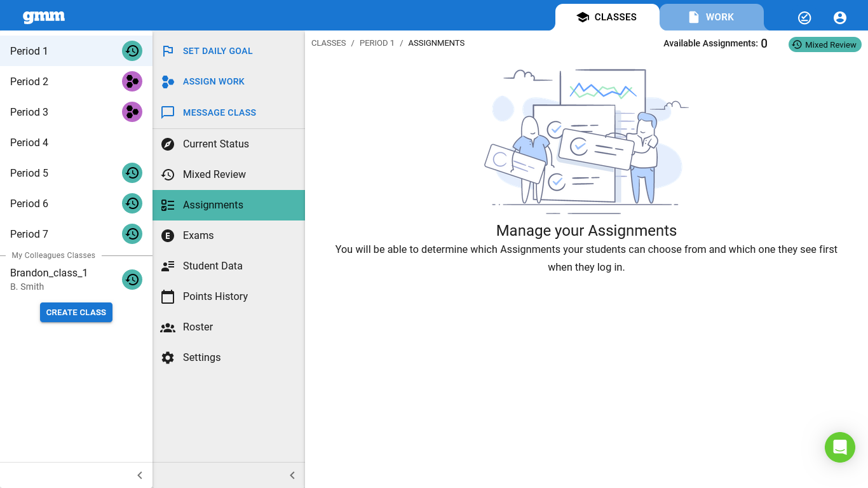Click the compass icon beside Current Status
This screenshot has width=868, height=488.
point(168,144)
